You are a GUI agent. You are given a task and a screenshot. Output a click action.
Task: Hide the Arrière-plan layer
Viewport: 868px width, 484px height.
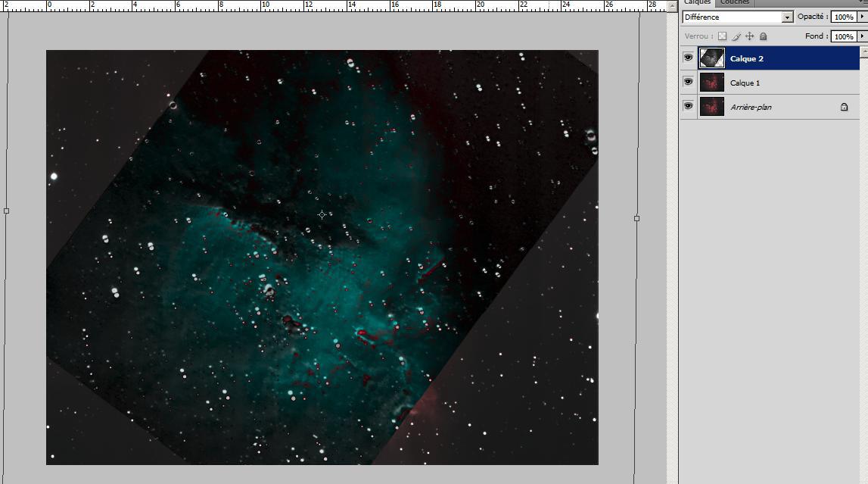point(688,106)
